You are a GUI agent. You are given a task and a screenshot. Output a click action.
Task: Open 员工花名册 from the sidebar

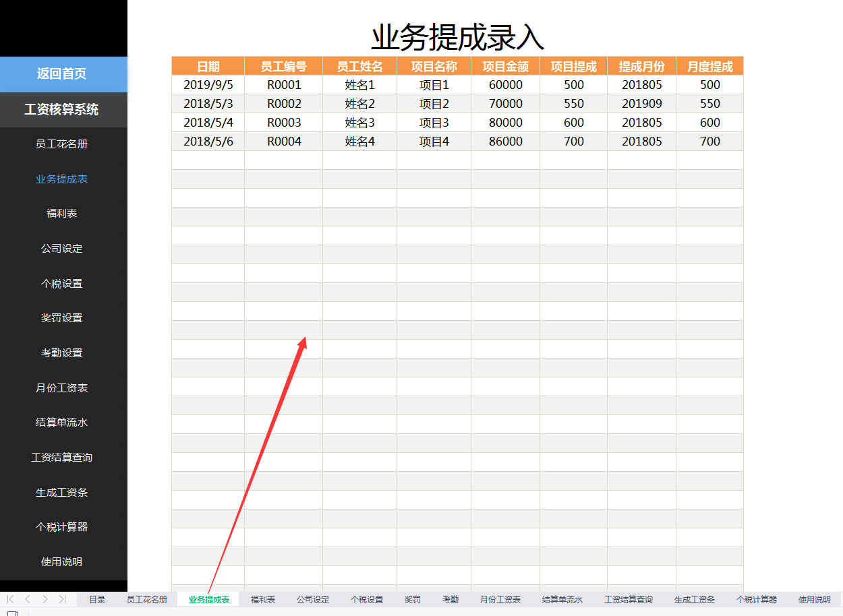[63, 144]
